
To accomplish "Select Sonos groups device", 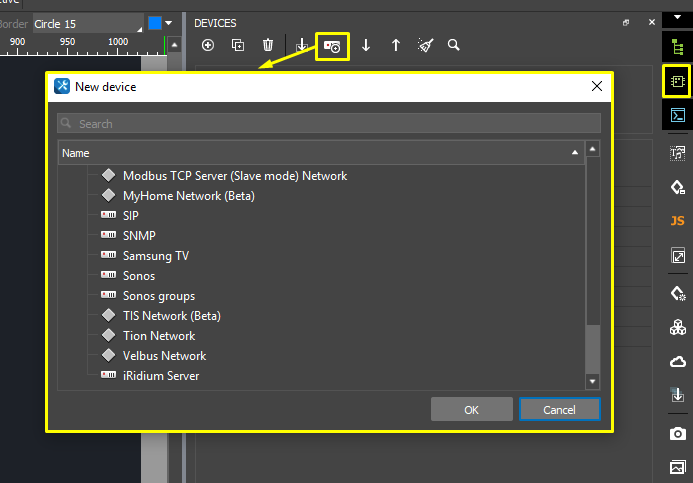I will tap(159, 296).
